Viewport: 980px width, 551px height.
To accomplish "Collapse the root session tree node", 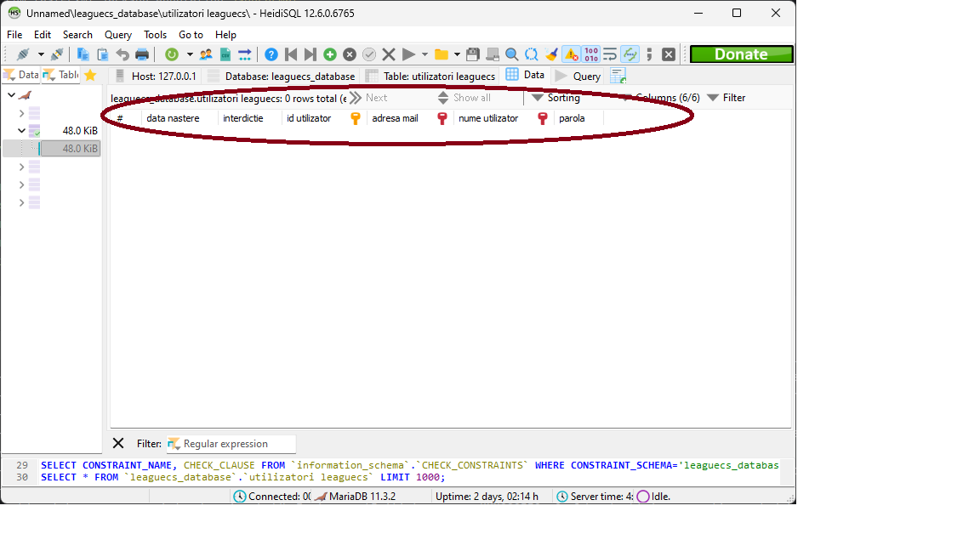I will [x=11, y=95].
